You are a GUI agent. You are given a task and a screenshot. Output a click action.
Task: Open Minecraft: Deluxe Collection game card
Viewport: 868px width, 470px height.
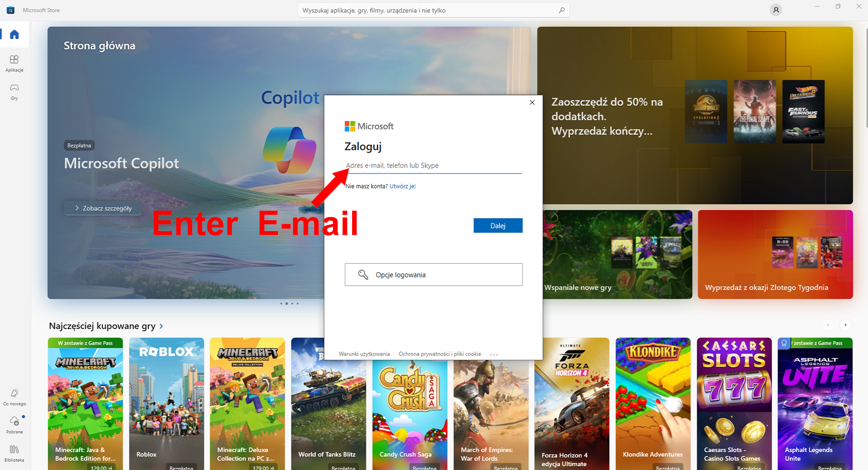[247, 404]
